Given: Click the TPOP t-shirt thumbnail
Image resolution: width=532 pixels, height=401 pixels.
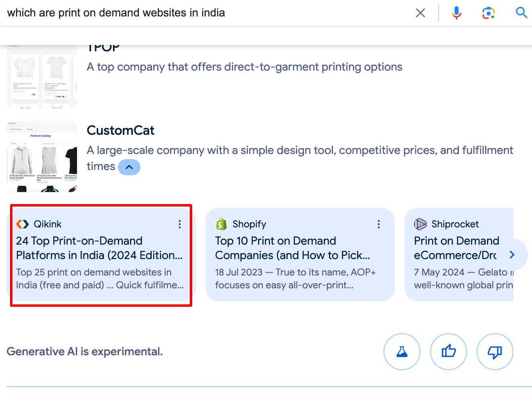Looking at the screenshot, I should [x=42, y=77].
